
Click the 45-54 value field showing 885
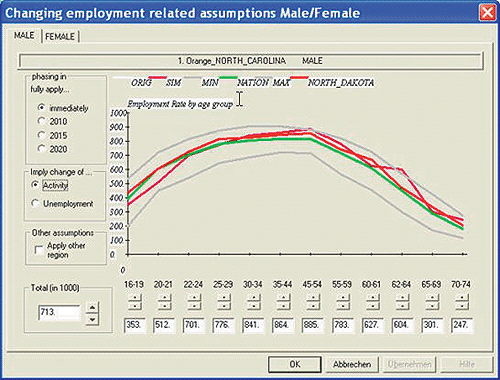pyautogui.click(x=313, y=325)
